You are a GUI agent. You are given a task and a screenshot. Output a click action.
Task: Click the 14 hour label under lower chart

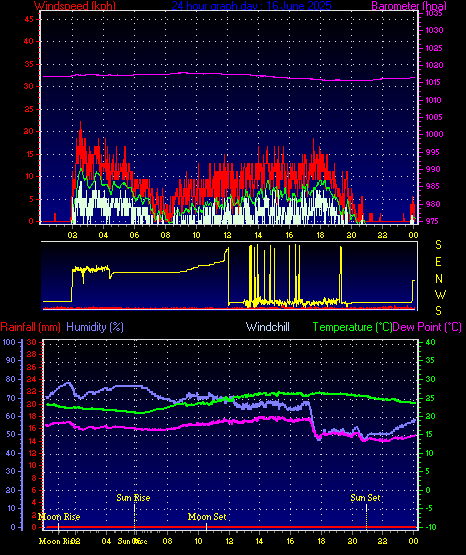259,541
